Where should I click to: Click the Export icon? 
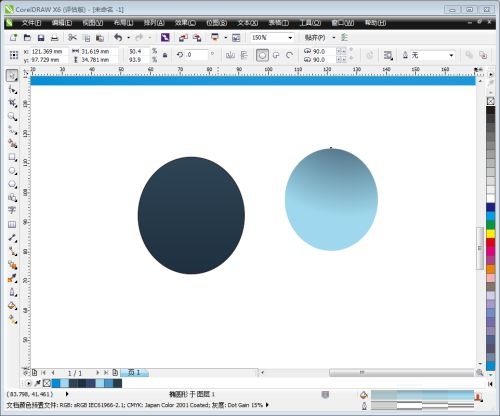[x=197, y=38]
